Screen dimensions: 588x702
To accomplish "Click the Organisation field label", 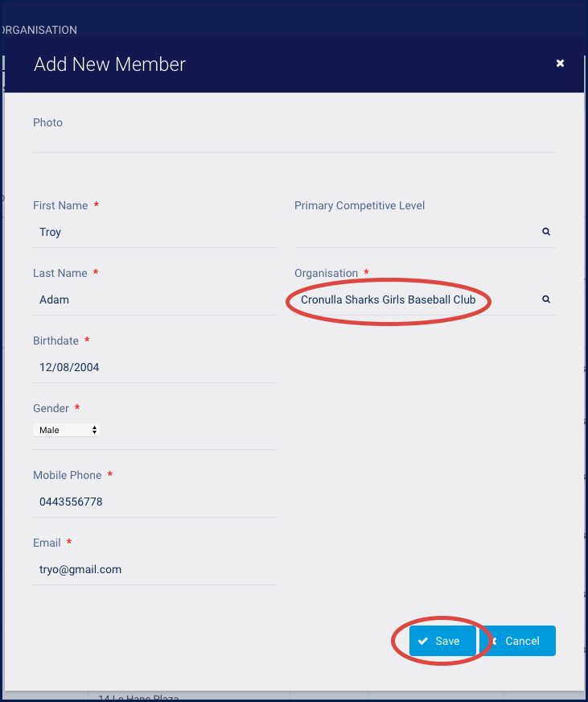I will click(x=326, y=273).
